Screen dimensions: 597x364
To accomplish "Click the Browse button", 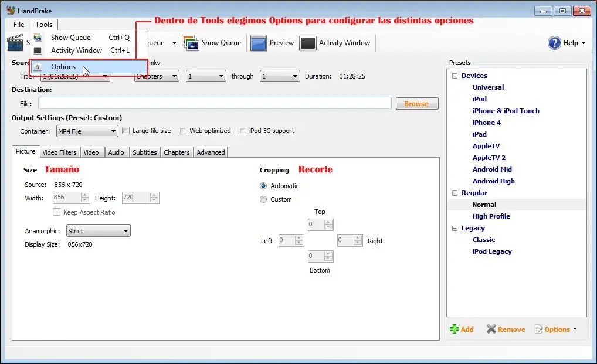I will pyautogui.click(x=417, y=104).
